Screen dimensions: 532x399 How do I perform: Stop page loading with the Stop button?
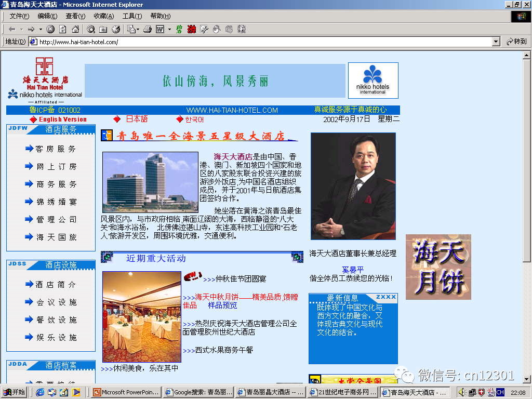pyautogui.click(x=50, y=30)
